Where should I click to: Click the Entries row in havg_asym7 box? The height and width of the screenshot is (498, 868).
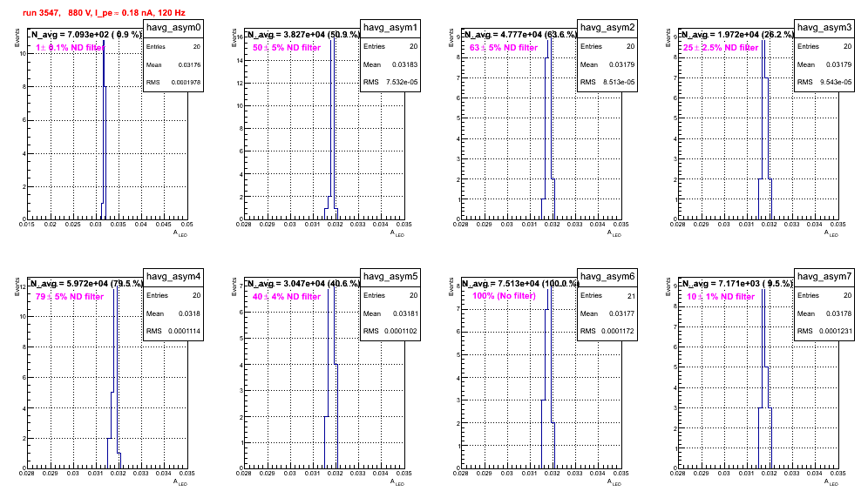(824, 296)
